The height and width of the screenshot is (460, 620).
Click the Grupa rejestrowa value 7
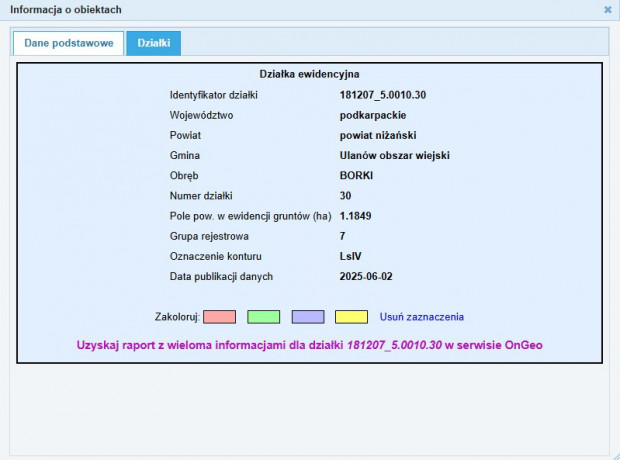click(343, 236)
